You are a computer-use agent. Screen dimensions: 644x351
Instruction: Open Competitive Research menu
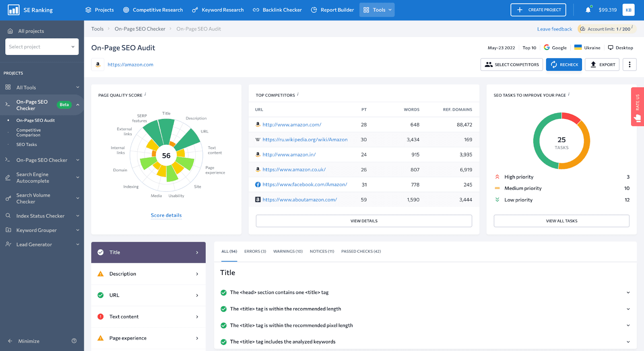tap(153, 10)
